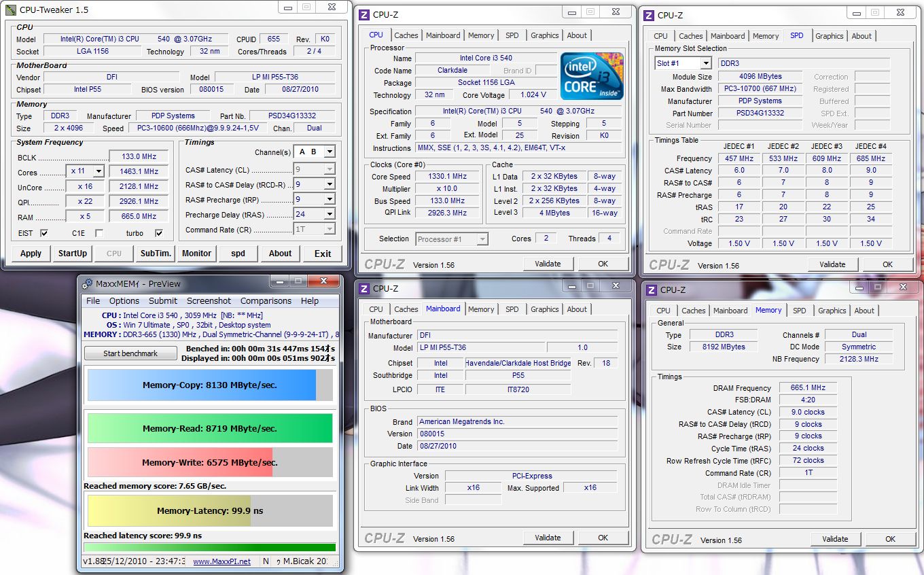This screenshot has width=924, height=575.
Task: Open SubTim. settings in CPU-Tweaker
Action: (x=156, y=254)
